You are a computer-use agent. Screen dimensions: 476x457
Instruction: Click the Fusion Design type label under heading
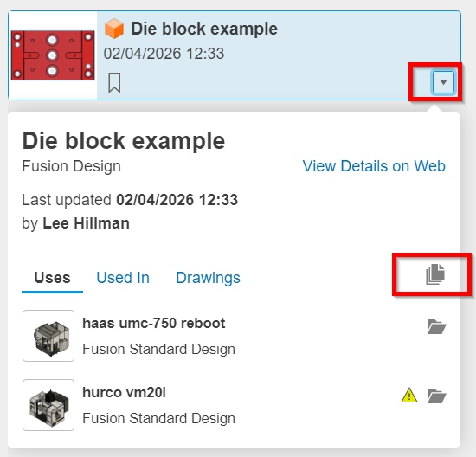(72, 166)
